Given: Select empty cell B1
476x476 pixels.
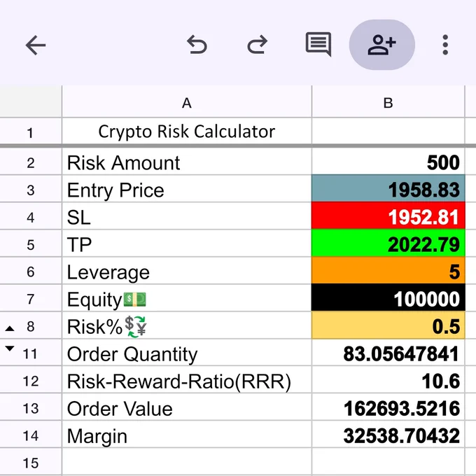Looking at the screenshot, I should click(388, 132).
